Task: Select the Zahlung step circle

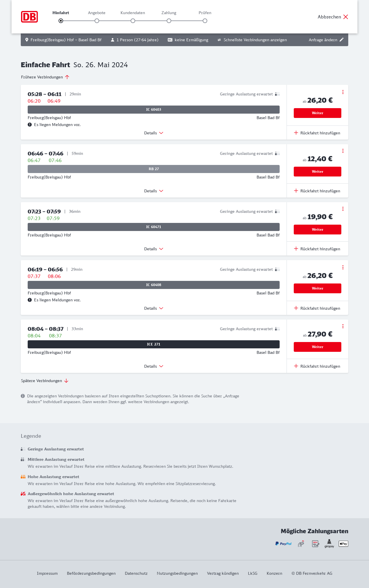Action: tap(169, 21)
